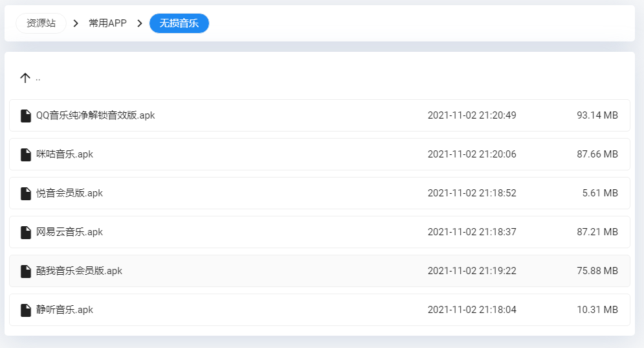644x348 pixels.
Task: Click the file icon of QQ音乐纯净解锁音效版.apk
Action: click(x=26, y=115)
